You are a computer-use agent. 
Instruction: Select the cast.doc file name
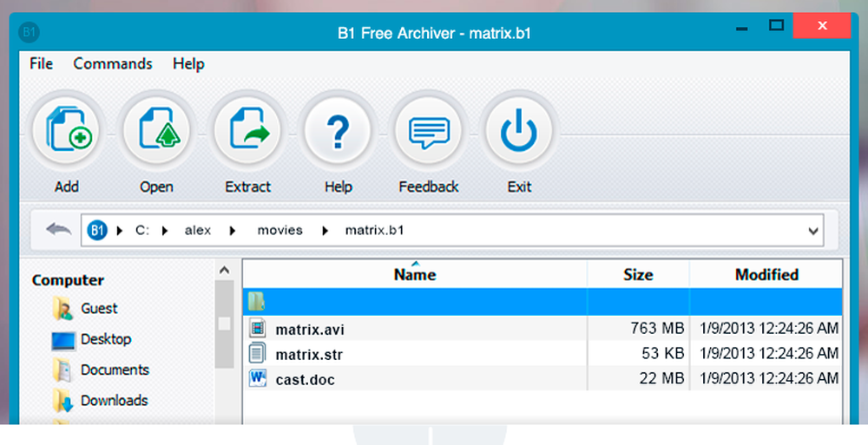[x=305, y=380]
